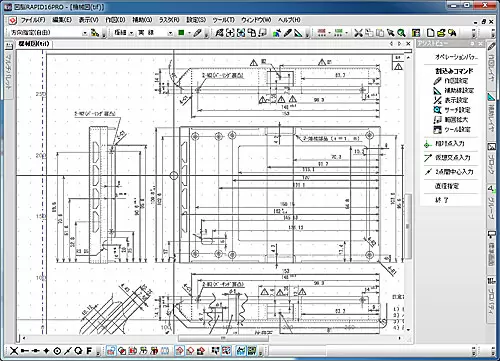Open the ラスタ(R) menu
Image resolution: width=500 pixels, height=361 pixels.
point(169,20)
